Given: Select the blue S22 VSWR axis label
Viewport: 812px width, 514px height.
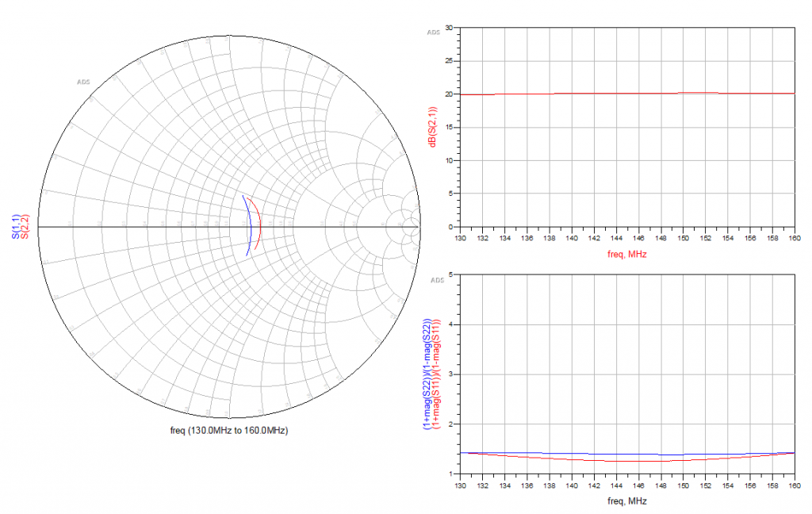Looking at the screenshot, I should pyautogui.click(x=427, y=374).
